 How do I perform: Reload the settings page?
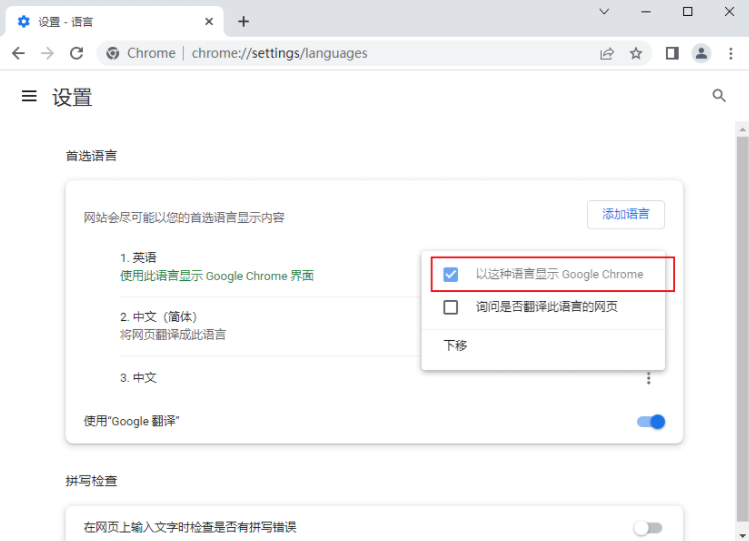pyautogui.click(x=76, y=53)
